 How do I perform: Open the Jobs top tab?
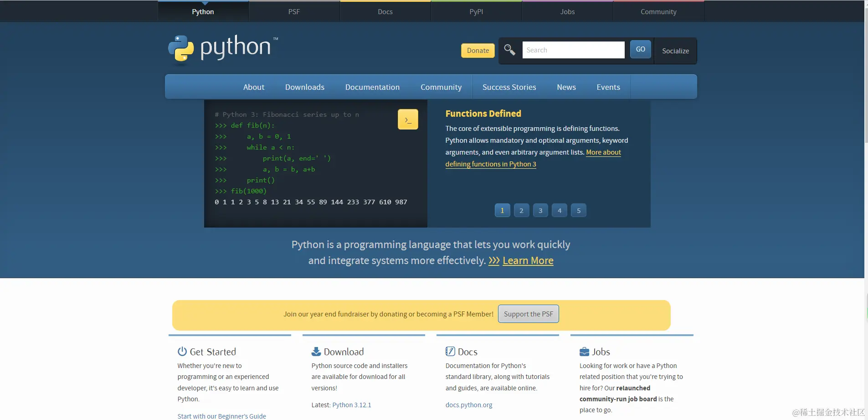click(567, 11)
